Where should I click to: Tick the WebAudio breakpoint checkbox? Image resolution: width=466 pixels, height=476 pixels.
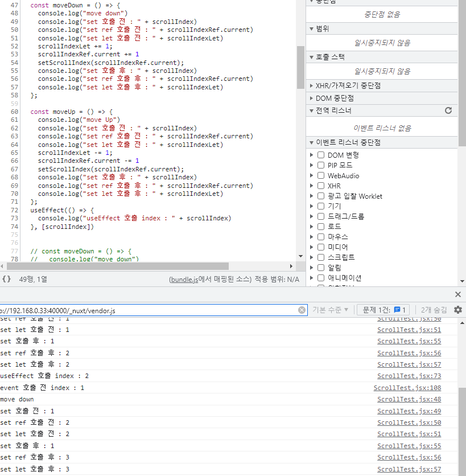tap(321, 175)
